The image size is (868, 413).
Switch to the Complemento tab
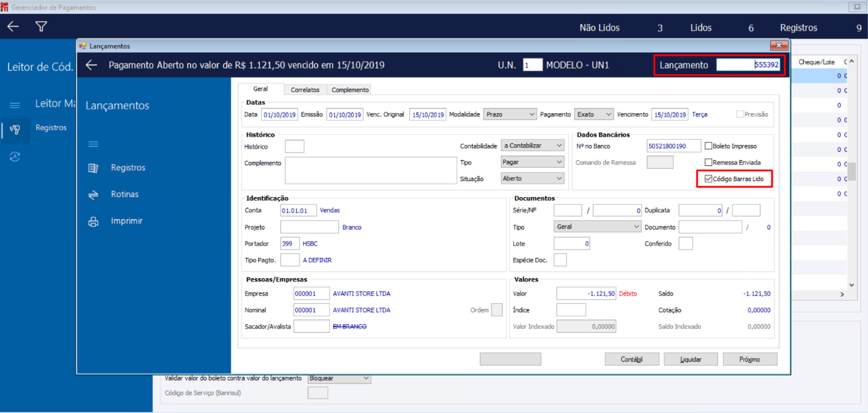pos(349,90)
